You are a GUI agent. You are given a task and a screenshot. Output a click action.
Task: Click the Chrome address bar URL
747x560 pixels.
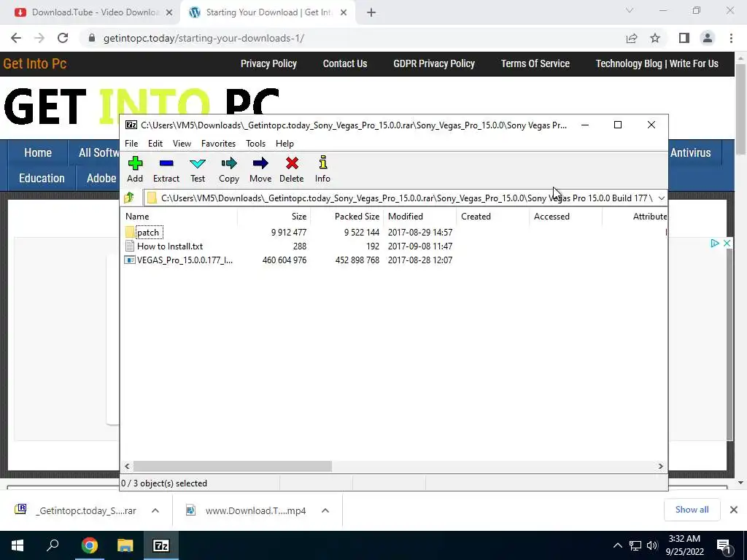[204, 38]
